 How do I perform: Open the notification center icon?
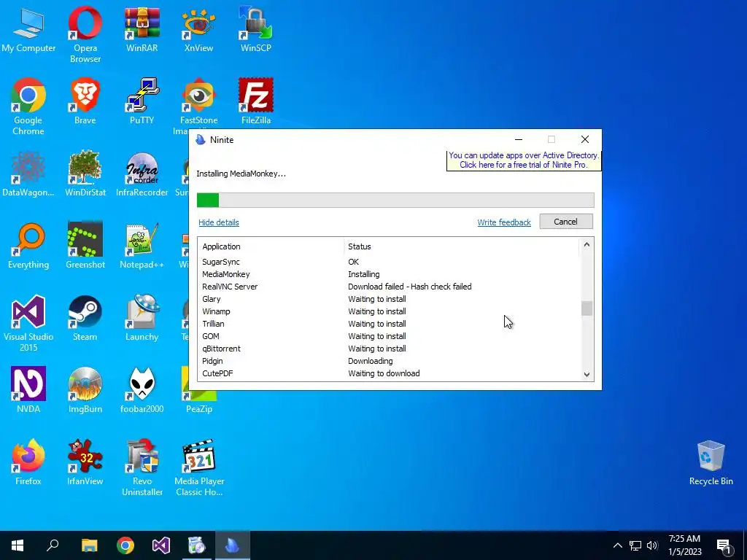click(x=724, y=545)
